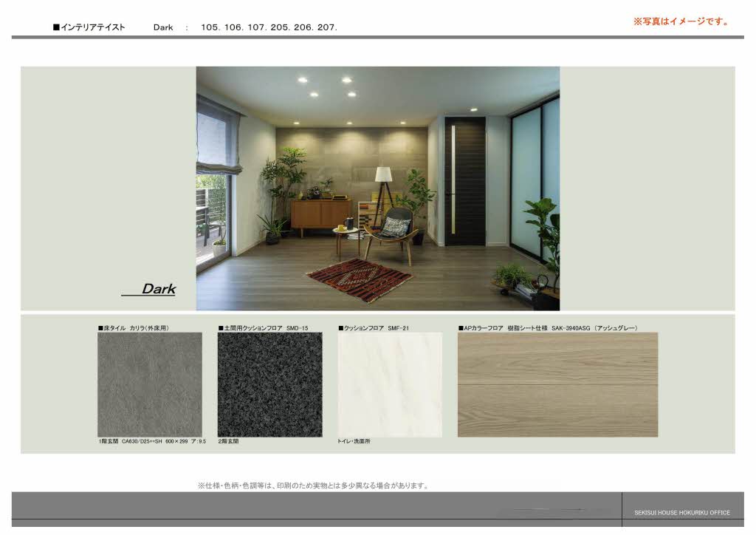Click the room numbers 105. 106. 107. text
This screenshot has height=535, width=756.
point(269,27)
